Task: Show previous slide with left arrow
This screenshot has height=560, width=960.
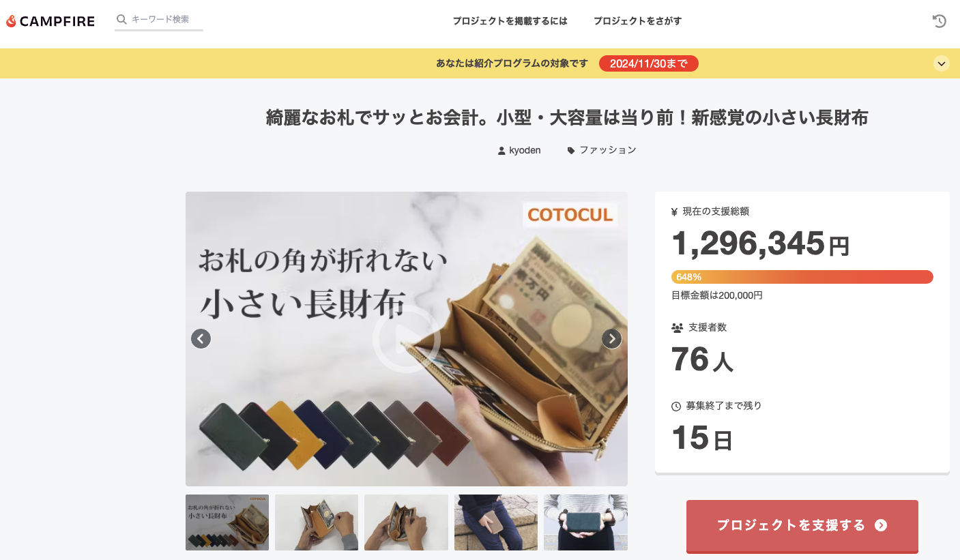Action: (201, 338)
